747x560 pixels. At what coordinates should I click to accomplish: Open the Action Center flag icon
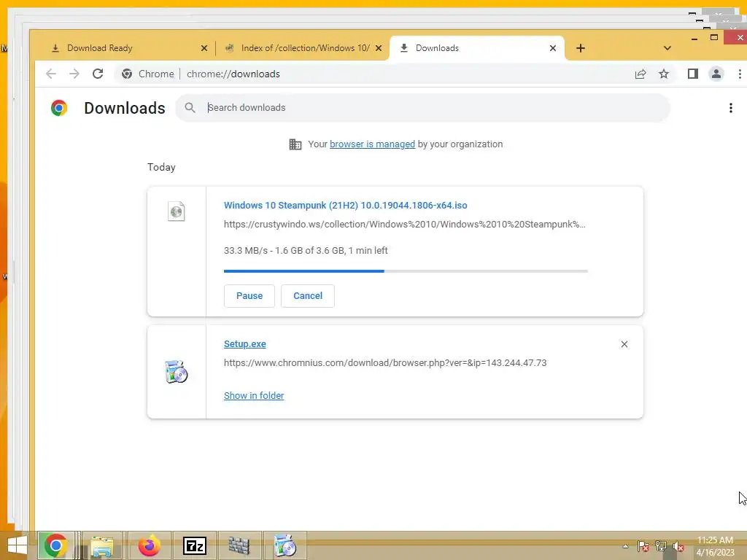click(x=643, y=546)
